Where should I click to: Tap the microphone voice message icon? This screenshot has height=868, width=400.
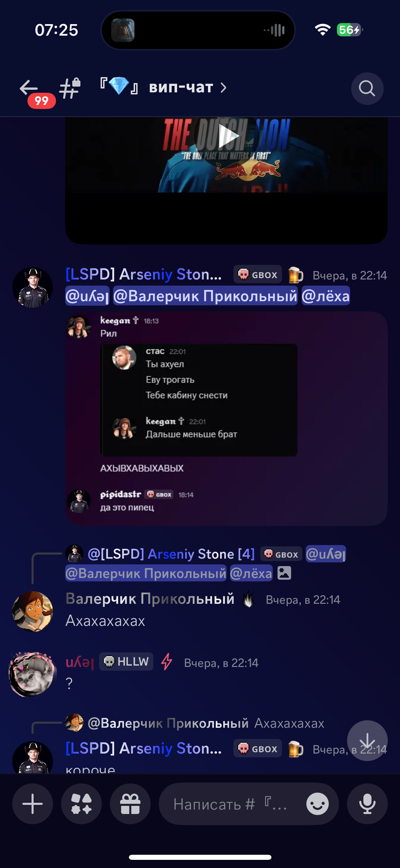click(x=367, y=804)
